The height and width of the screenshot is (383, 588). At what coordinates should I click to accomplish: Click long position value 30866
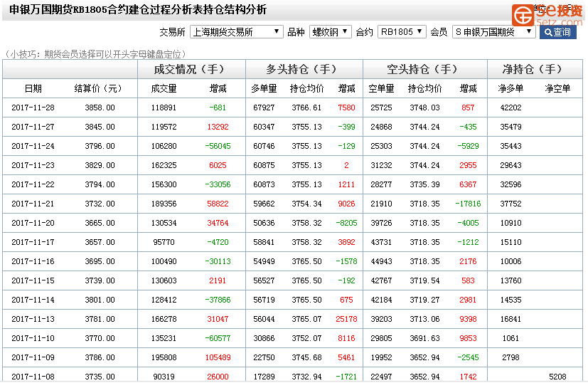pos(264,338)
